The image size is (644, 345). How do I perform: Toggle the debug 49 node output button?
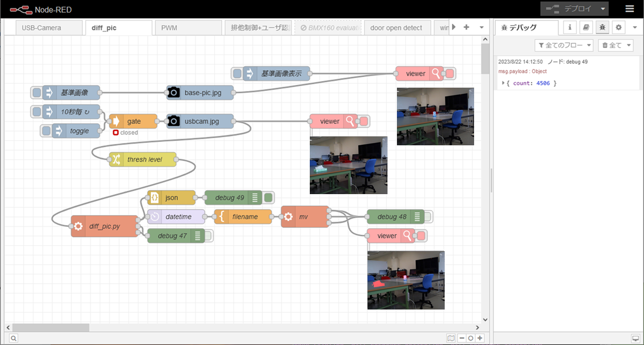pos(269,197)
